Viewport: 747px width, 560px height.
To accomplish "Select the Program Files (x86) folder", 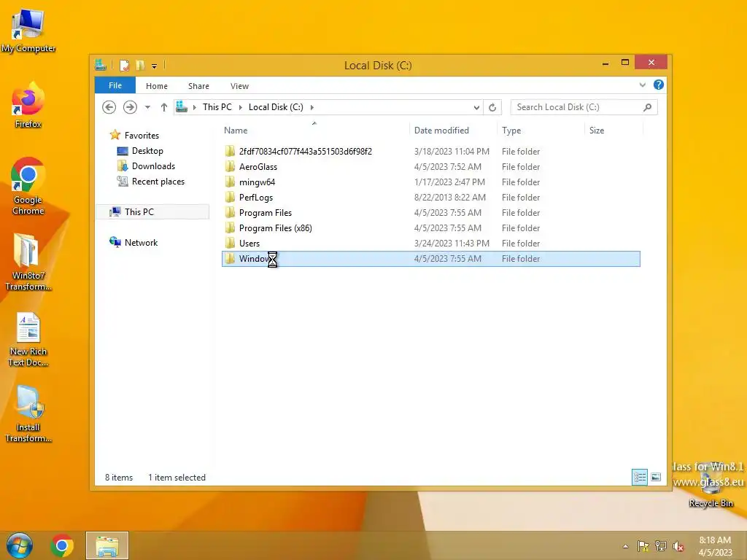I will (x=431, y=227).
